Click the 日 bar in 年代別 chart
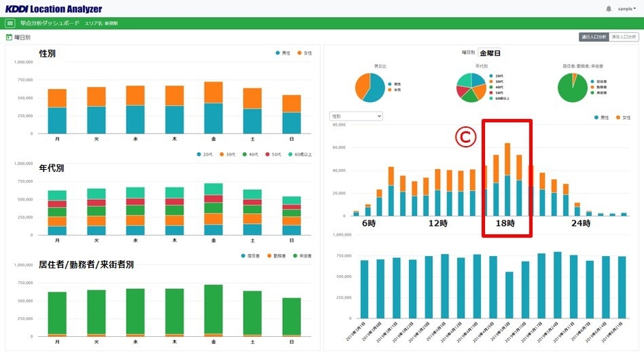 pos(292,216)
